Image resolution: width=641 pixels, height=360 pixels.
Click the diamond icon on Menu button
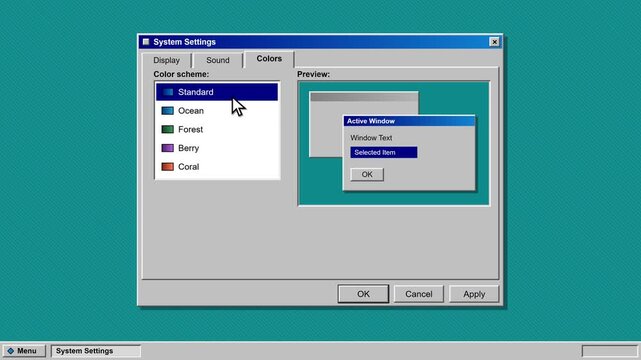(x=11, y=351)
